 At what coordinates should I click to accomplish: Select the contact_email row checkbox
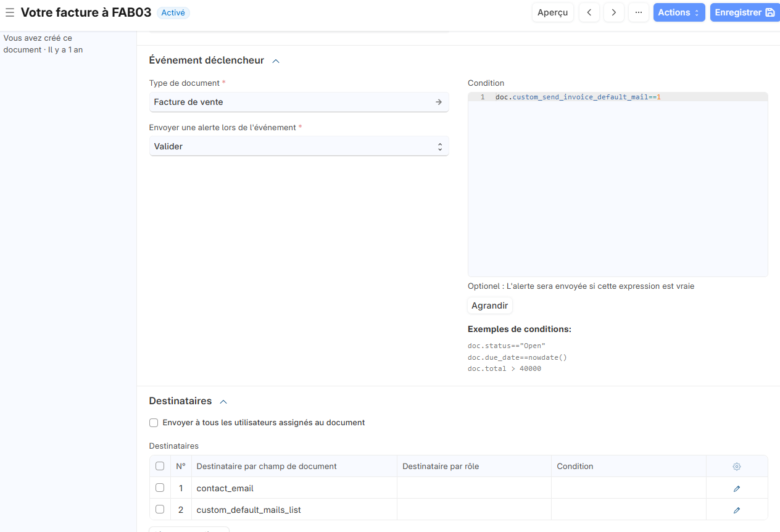(x=160, y=488)
